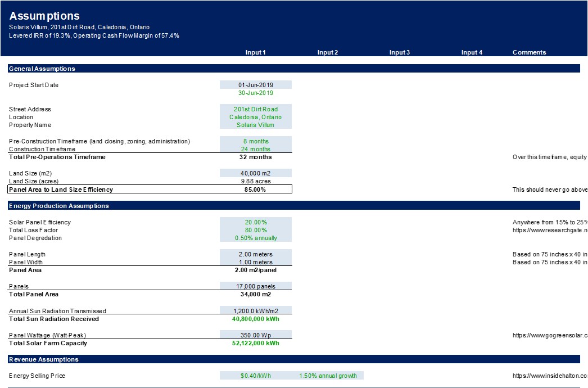Select the street address cell 201st Dirt Road
The width and height of the screenshot is (588, 388).
click(256, 109)
